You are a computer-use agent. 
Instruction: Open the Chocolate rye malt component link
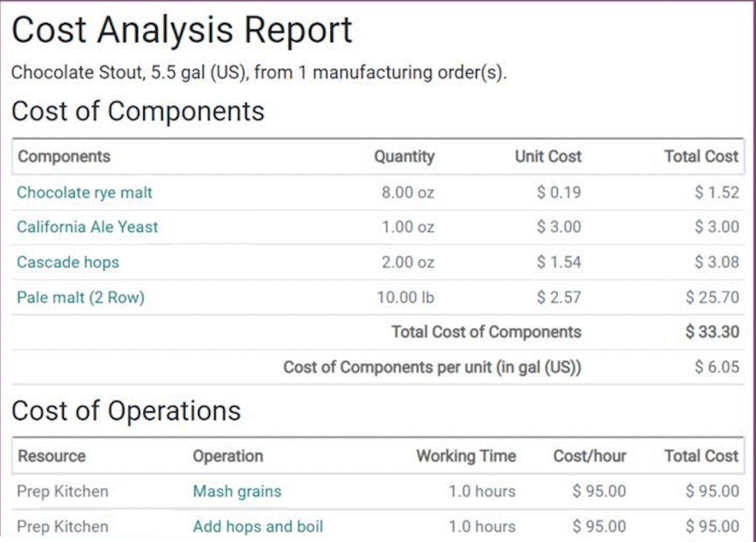pyautogui.click(x=84, y=193)
